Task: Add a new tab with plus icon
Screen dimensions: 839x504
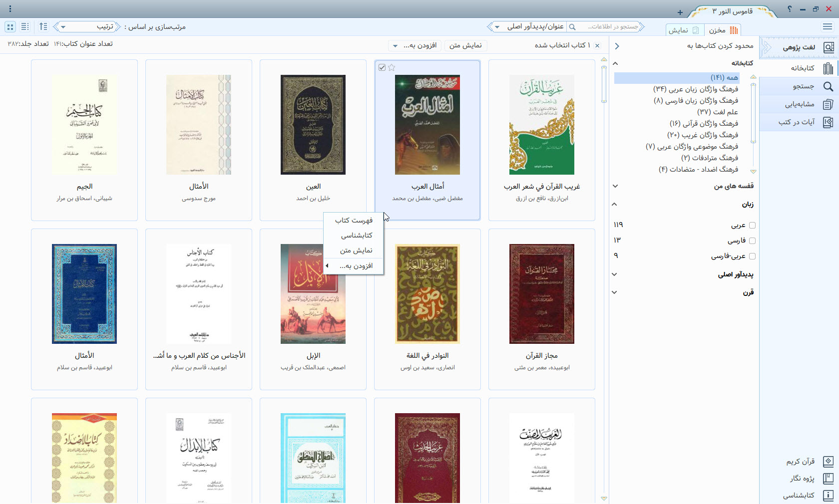Action: coord(680,12)
